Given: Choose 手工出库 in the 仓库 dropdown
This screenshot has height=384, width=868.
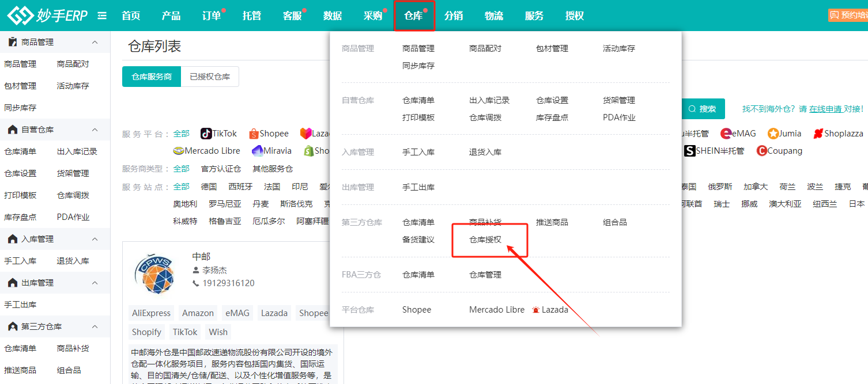Looking at the screenshot, I should 418,187.
